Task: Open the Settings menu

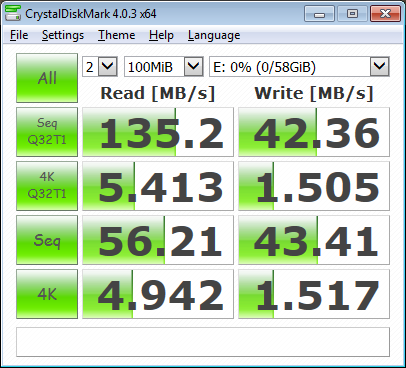Action: pos(63,35)
